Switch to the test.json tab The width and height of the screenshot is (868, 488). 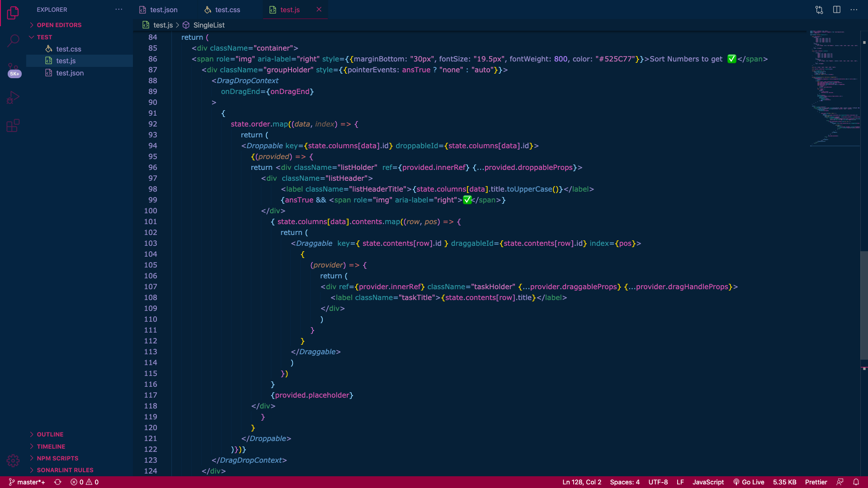[x=164, y=9]
